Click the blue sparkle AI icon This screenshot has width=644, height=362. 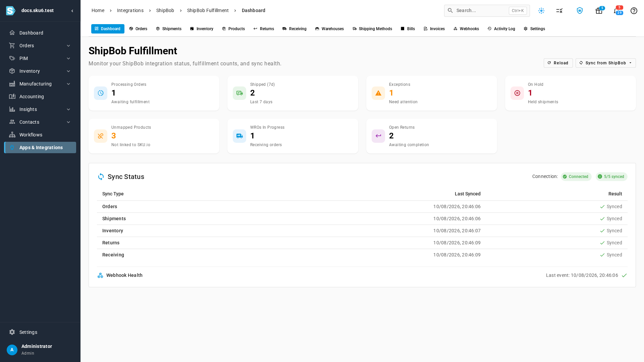coord(541,11)
